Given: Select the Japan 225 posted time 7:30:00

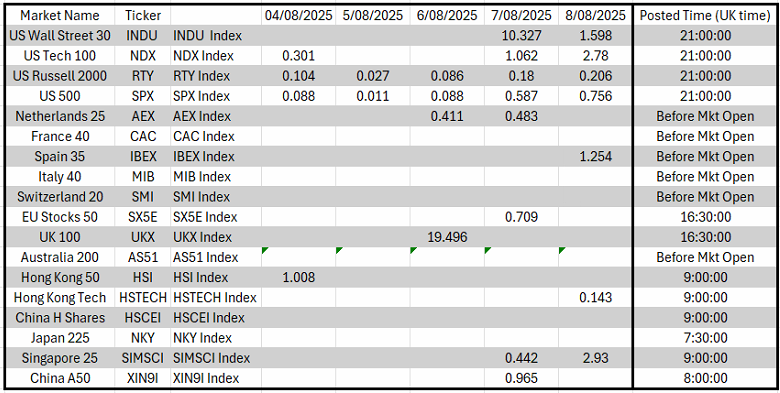Looking at the screenshot, I should [705, 338].
